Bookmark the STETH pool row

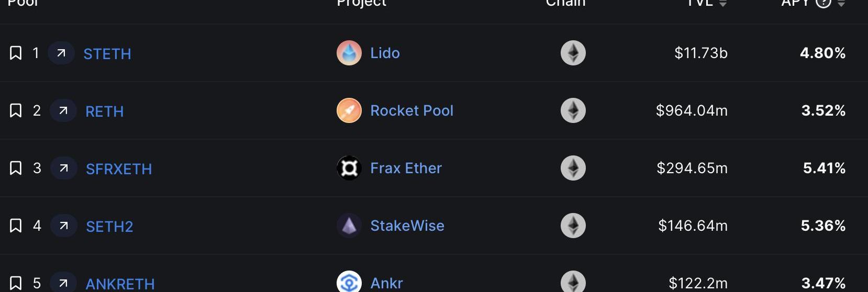tap(16, 53)
